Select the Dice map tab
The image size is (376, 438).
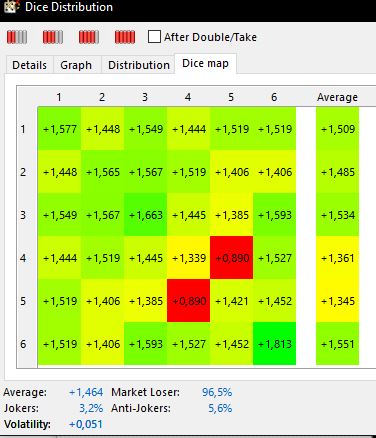205,63
